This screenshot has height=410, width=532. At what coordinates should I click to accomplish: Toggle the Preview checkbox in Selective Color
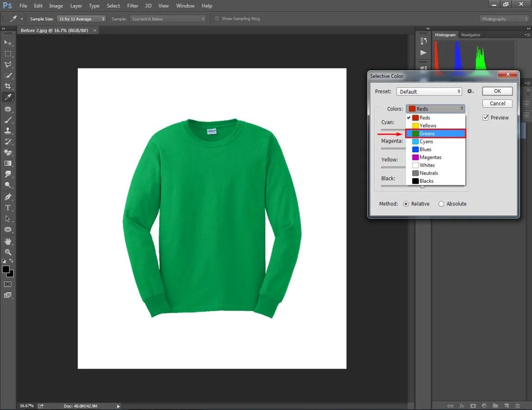(x=486, y=118)
